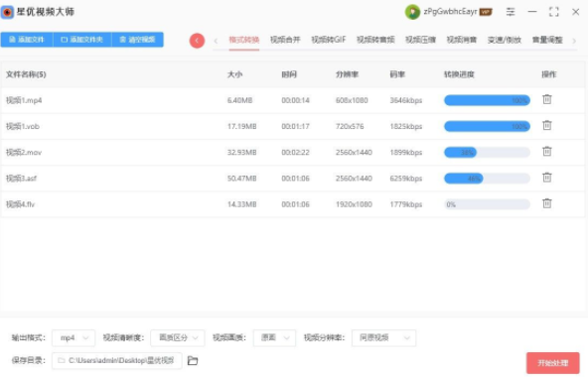
Task: Click the 100% progress bar for 视频1.mp4
Action: [x=487, y=100]
